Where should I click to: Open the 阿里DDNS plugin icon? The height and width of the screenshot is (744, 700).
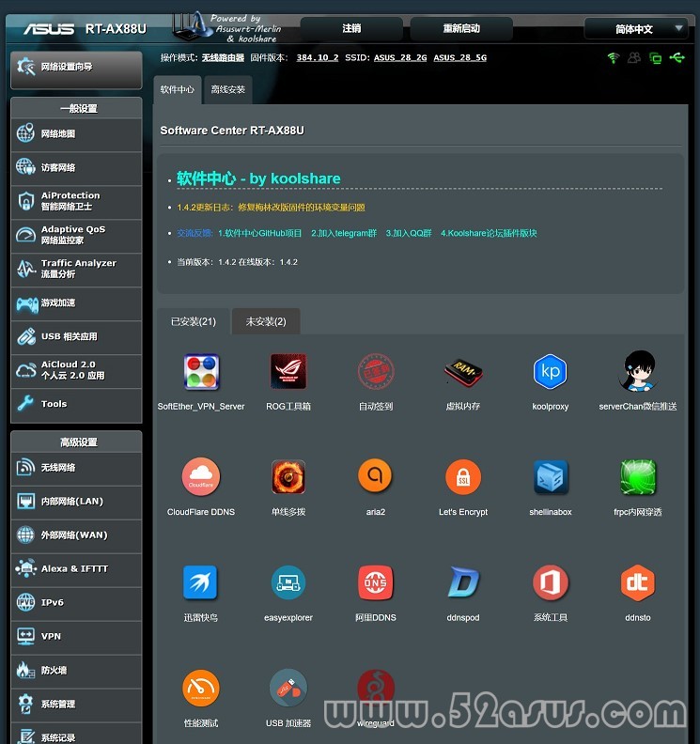(376, 582)
